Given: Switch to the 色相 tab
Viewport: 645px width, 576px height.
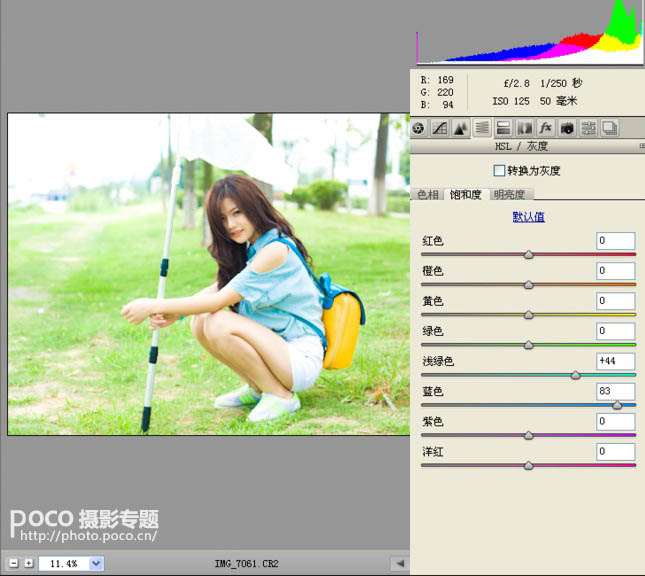Looking at the screenshot, I should pos(427,195).
